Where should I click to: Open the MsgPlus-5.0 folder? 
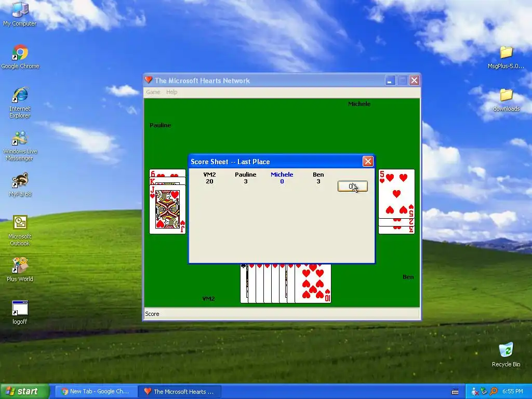pos(506,57)
